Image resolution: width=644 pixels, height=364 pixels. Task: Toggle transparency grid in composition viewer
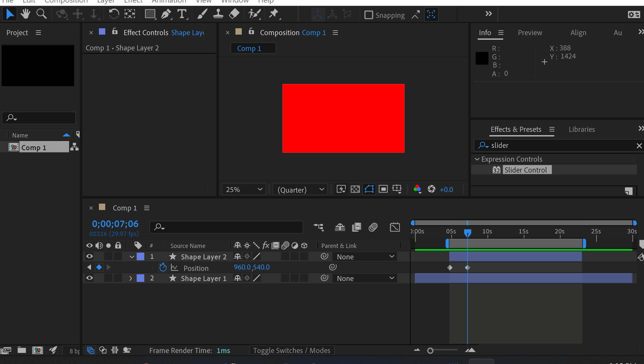coord(355,189)
